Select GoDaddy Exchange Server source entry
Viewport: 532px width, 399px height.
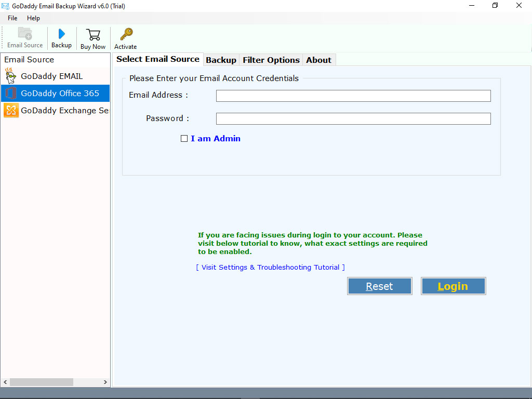pos(55,110)
